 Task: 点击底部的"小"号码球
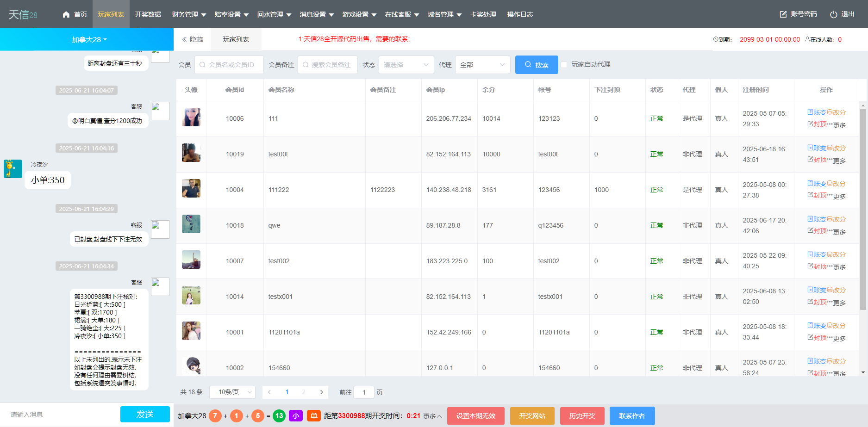(296, 415)
